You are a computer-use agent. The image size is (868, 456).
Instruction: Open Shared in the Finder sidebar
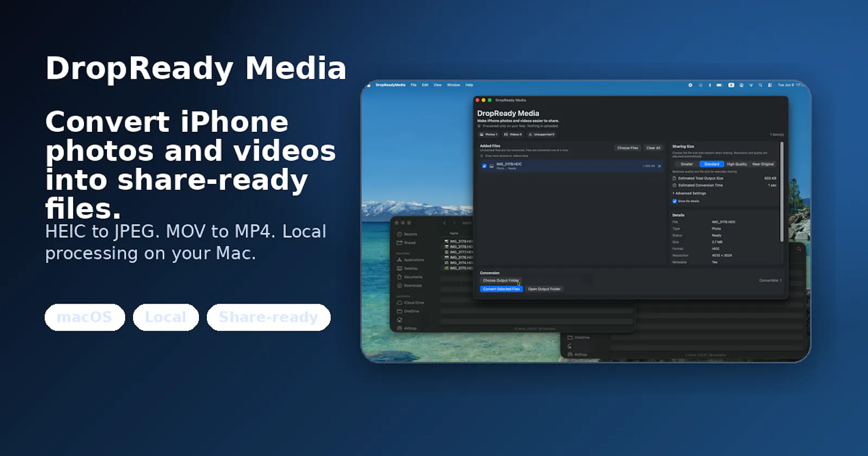click(x=406, y=243)
